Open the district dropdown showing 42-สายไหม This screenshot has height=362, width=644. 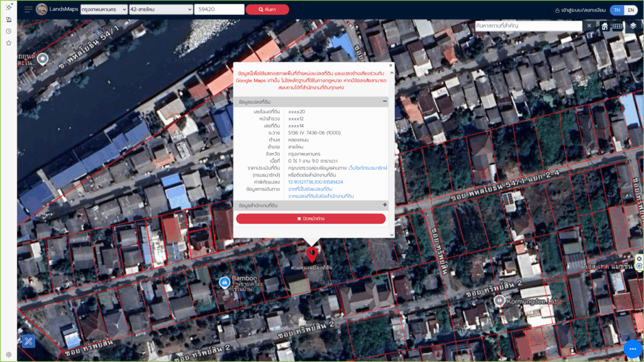(161, 10)
